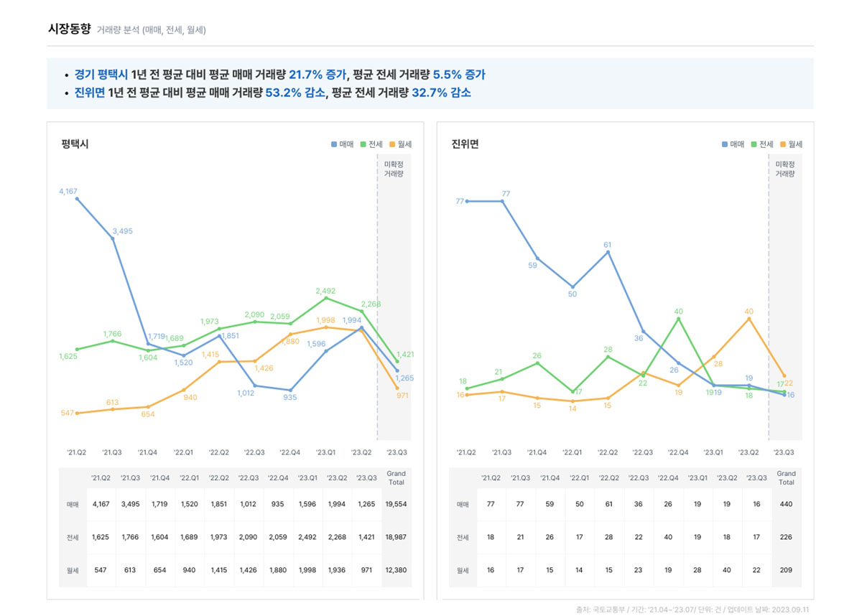This screenshot has height=616, width=862.
Task: Select the 440 total cell in 진위면 table
Action: click(x=786, y=505)
